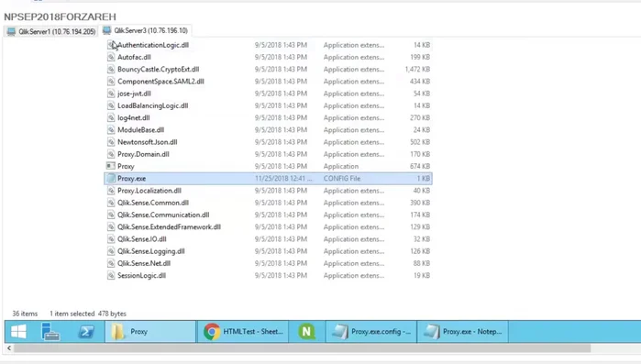Click the 1 item selected 478 bytes text
This screenshot has width=641, height=364.
pyautogui.click(x=88, y=314)
